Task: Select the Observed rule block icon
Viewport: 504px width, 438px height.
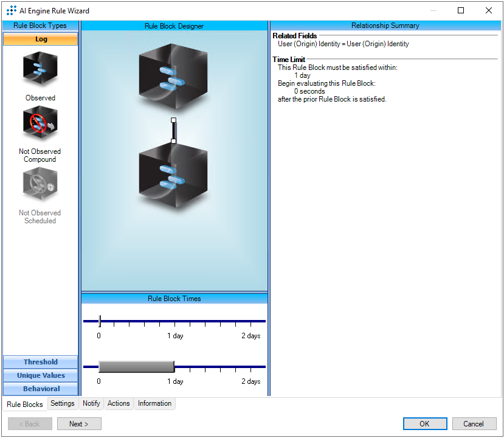Action: pyautogui.click(x=40, y=69)
